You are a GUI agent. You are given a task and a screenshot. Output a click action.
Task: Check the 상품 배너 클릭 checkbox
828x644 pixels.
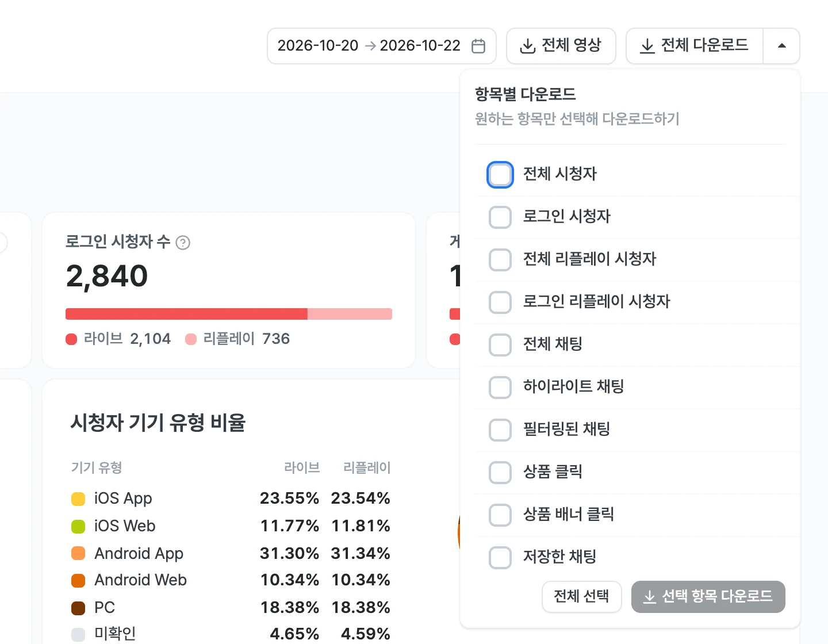[500, 515]
